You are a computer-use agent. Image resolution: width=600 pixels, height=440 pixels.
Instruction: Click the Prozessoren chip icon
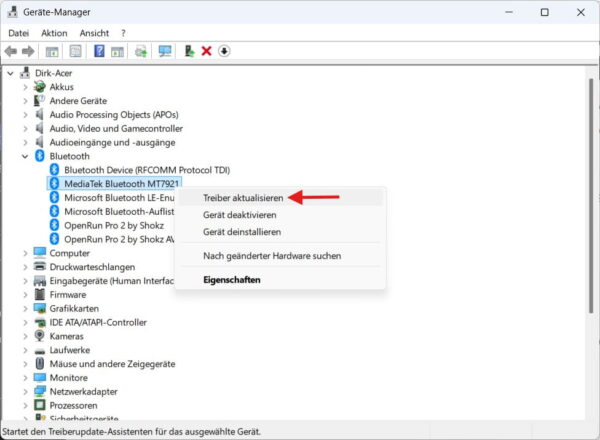coord(39,405)
